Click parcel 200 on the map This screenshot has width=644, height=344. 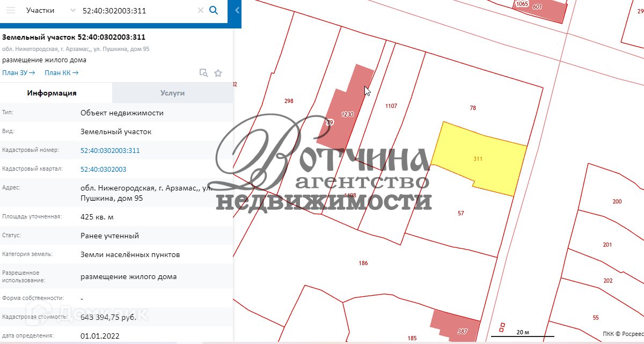(x=617, y=201)
